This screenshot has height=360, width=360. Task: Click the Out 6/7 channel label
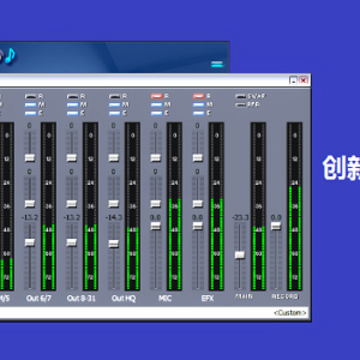[x=39, y=298]
